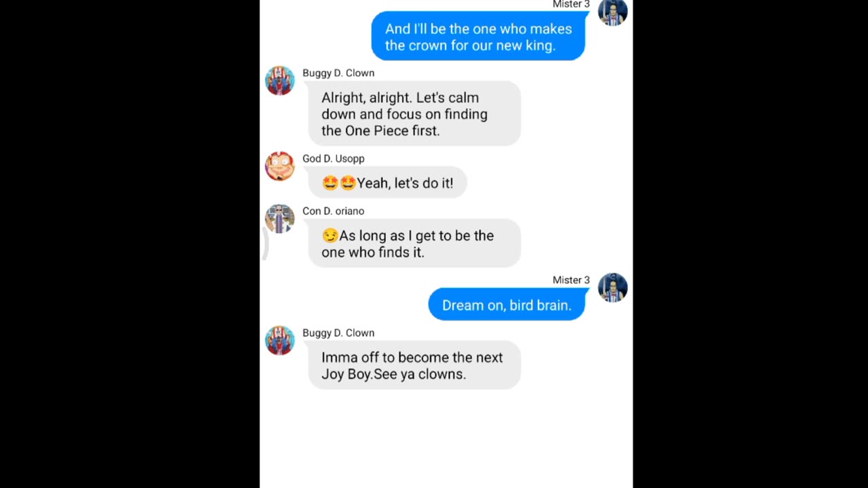Tap the smirking emoji in Con D. oriano's message
The image size is (868, 488).
[x=330, y=236]
